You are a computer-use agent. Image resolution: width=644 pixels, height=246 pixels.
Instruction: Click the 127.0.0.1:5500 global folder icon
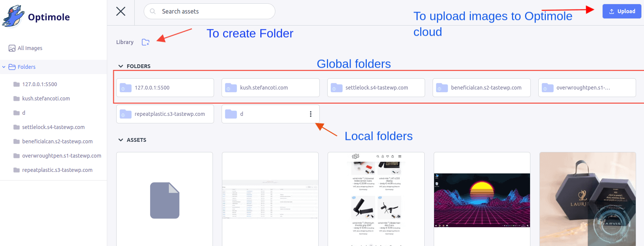pos(126,88)
